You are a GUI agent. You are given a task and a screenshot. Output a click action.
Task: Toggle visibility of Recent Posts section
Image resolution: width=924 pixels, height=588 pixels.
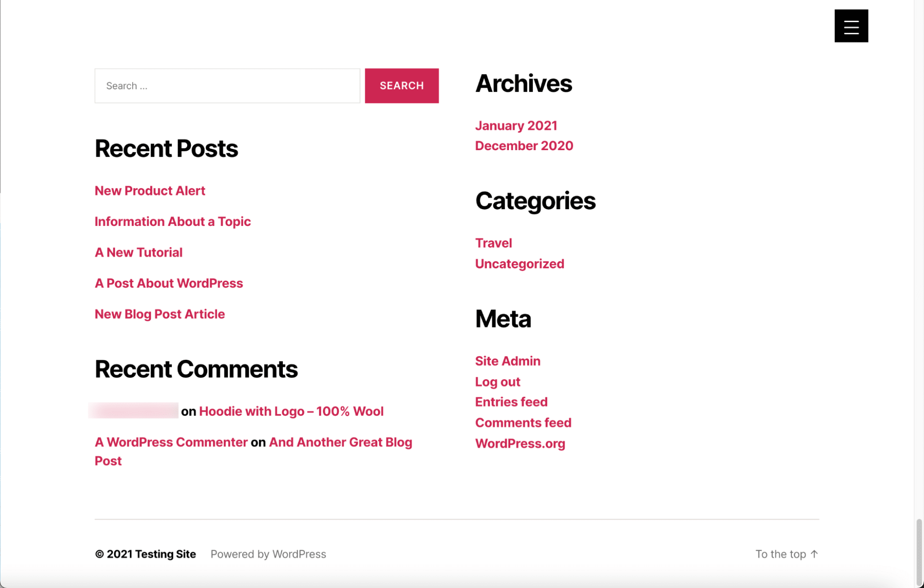(166, 148)
